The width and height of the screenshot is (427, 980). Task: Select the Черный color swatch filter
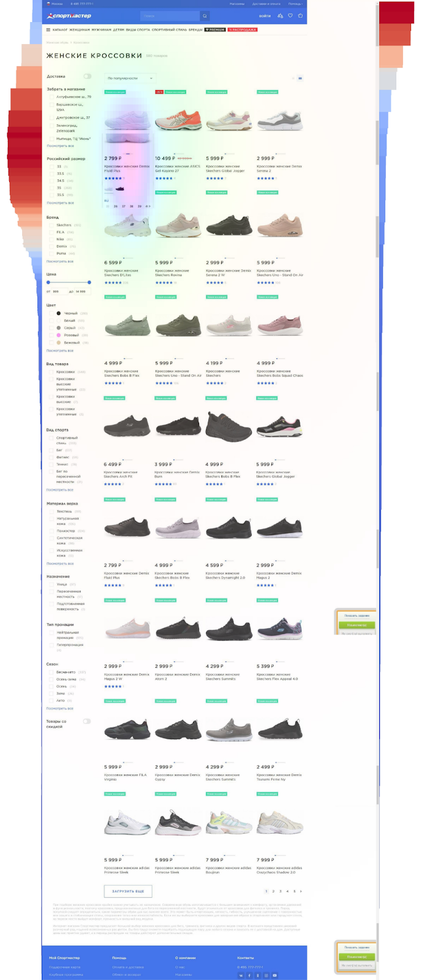tap(59, 313)
